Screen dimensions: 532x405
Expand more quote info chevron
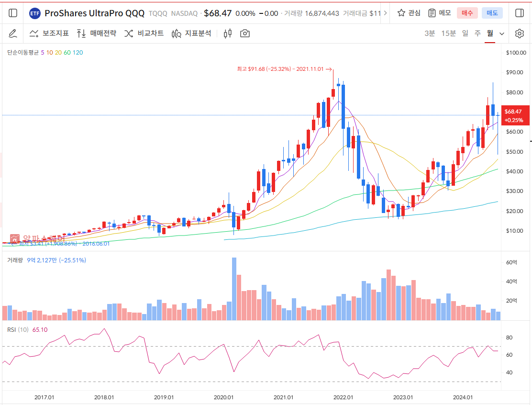point(385,13)
